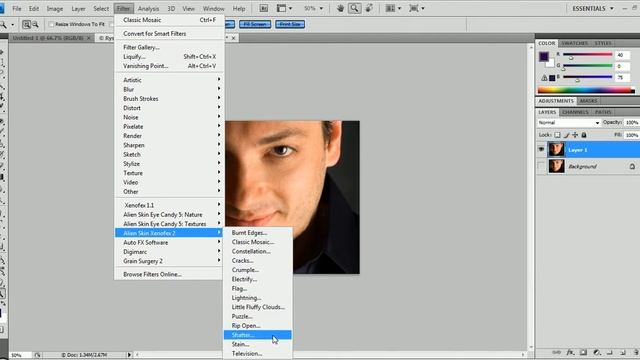Image resolution: width=640 pixels, height=360 pixels.
Task: Click the zoom out magnifier icon
Action: tap(35, 24)
